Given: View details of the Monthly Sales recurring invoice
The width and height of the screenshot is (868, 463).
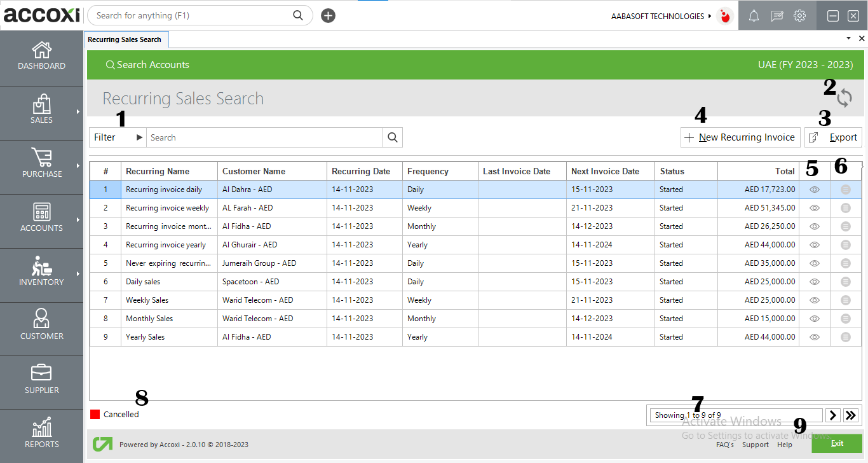Looking at the screenshot, I should (814, 318).
